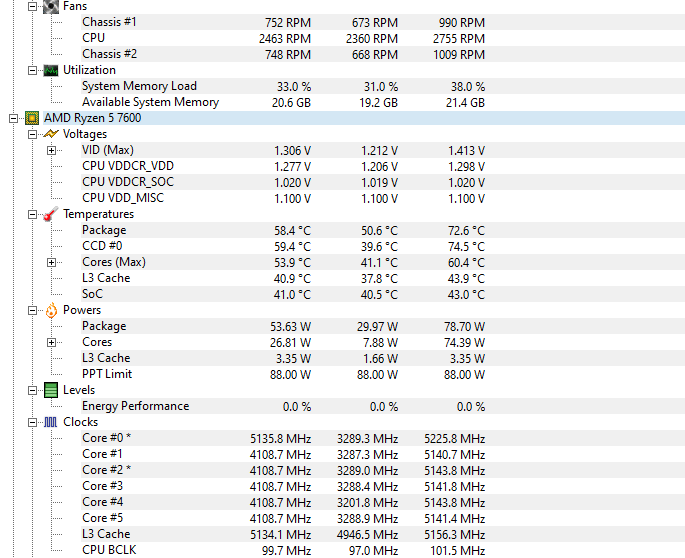Select the Core #5 clock row
685x558 pixels.
click(x=383, y=518)
